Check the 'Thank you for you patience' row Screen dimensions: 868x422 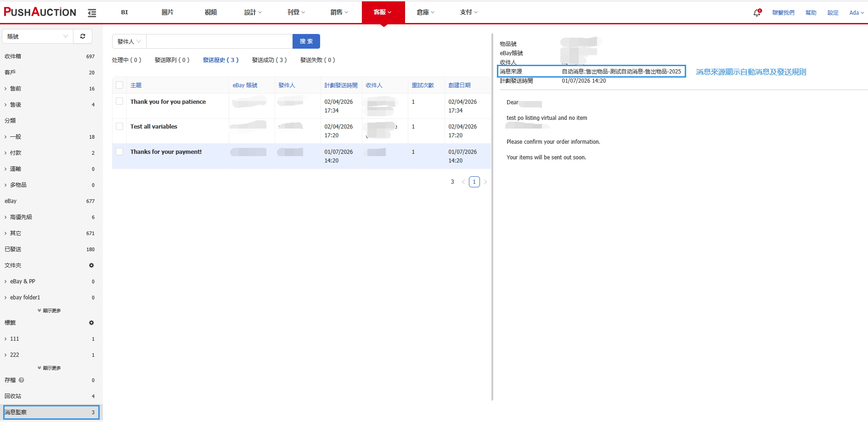click(x=119, y=101)
